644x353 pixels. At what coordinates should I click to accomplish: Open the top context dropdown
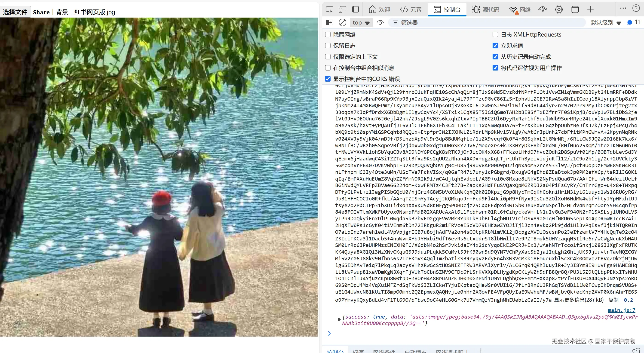tap(361, 22)
